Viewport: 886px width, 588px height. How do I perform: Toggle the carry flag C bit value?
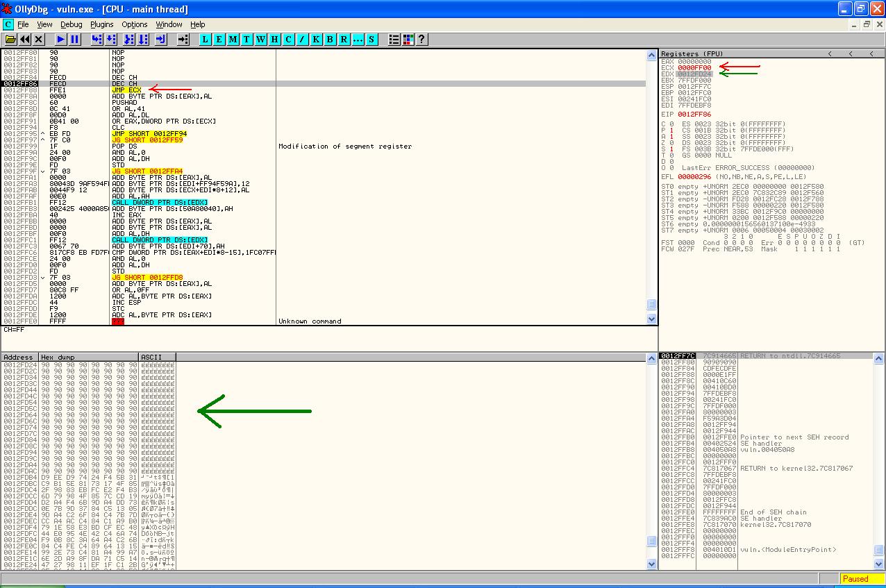click(672, 124)
